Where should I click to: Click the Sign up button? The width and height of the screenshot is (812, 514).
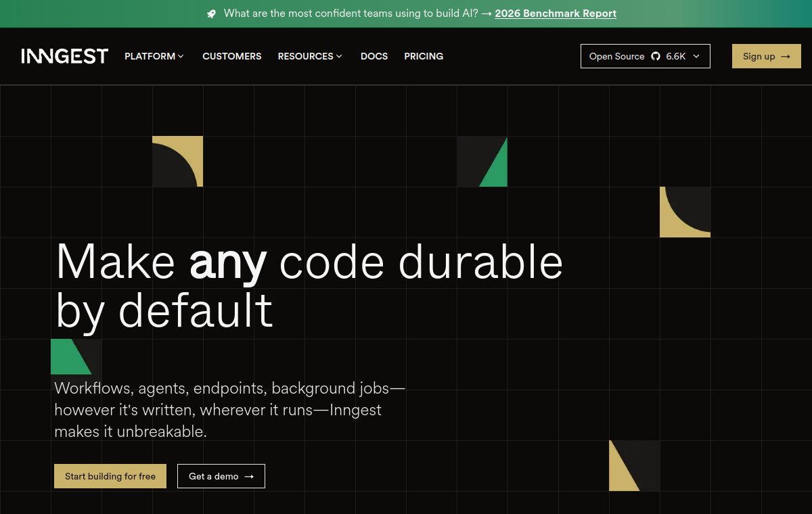pos(767,56)
